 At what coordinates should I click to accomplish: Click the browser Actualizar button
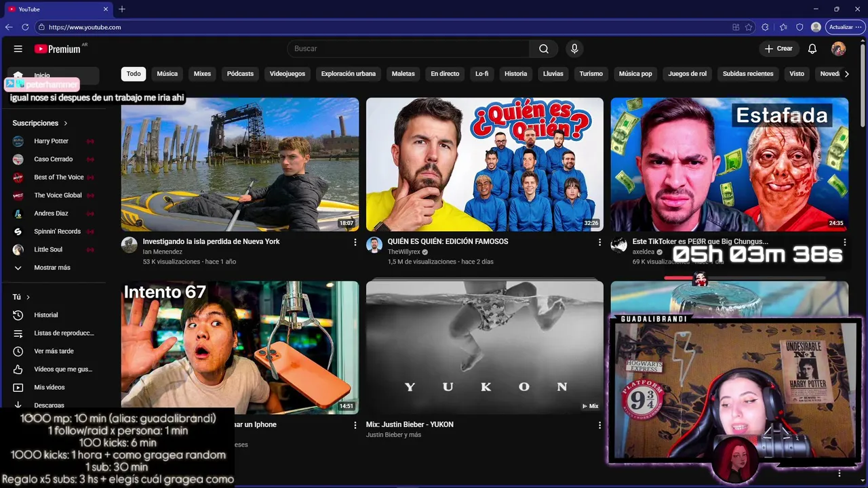[845, 27]
